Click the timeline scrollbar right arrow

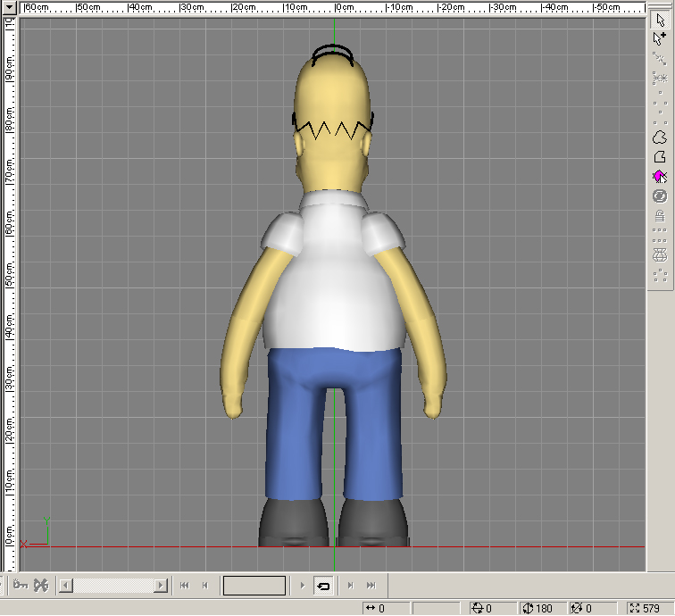[x=161, y=586]
